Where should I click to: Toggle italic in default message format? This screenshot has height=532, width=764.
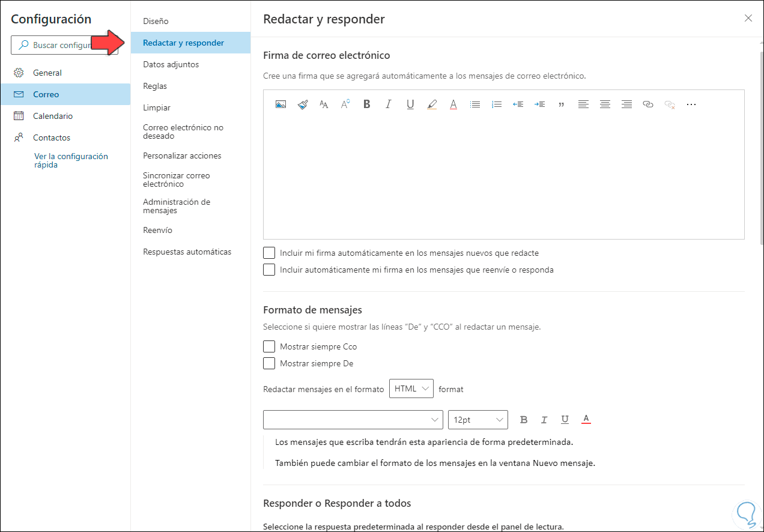tap(544, 420)
